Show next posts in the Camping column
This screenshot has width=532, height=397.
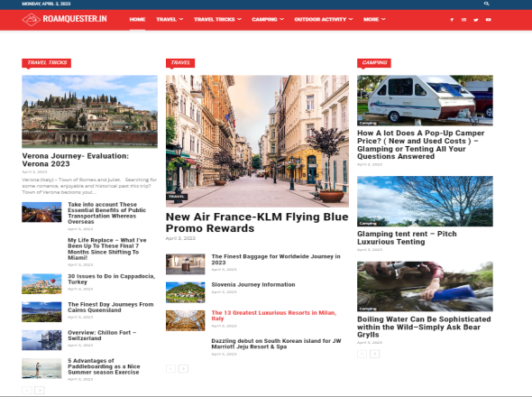pyautogui.click(x=374, y=354)
